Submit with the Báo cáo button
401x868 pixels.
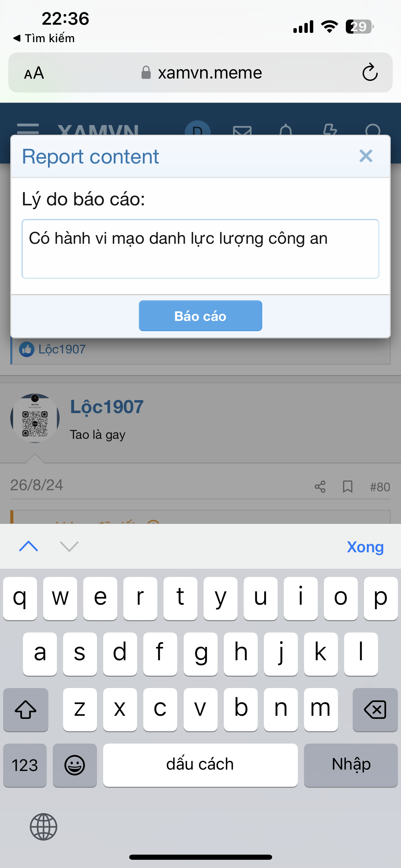200,316
